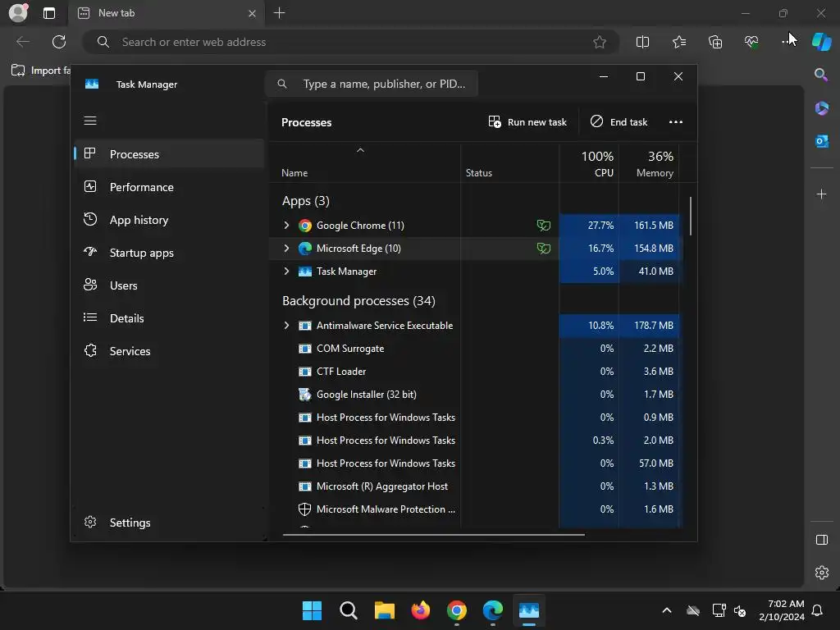Switch to the Processes tab
The width and height of the screenshot is (840, 630).
(169, 154)
